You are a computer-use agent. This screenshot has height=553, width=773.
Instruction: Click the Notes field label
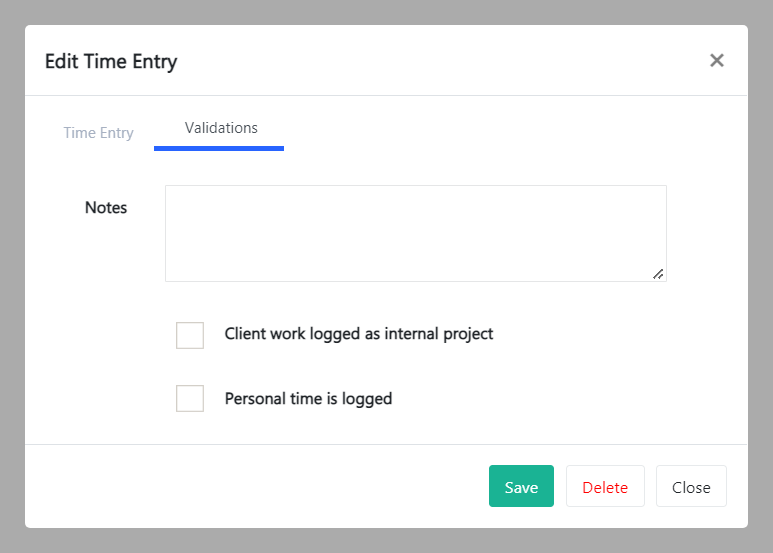[x=106, y=208]
